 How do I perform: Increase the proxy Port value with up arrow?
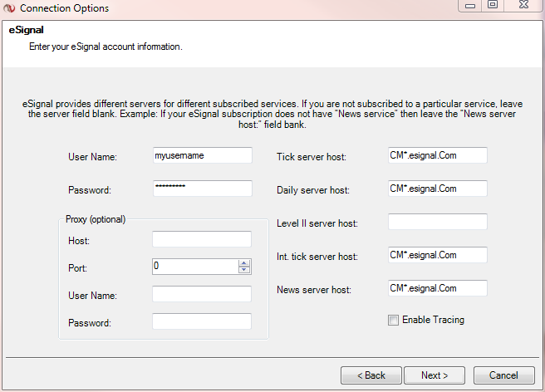pyautogui.click(x=244, y=263)
